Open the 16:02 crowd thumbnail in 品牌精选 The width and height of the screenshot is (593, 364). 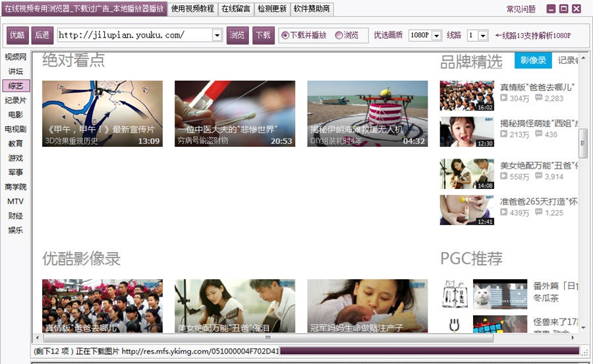pyautogui.click(x=466, y=95)
